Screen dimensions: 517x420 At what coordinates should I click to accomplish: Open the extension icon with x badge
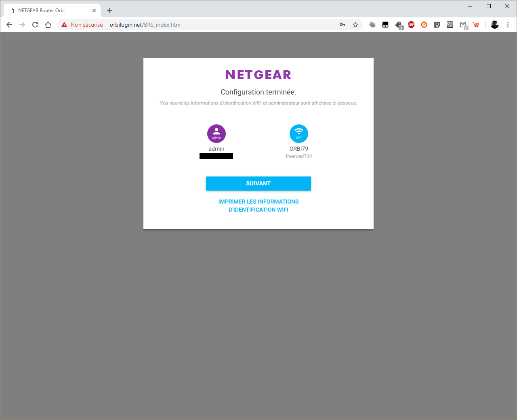[399, 25]
